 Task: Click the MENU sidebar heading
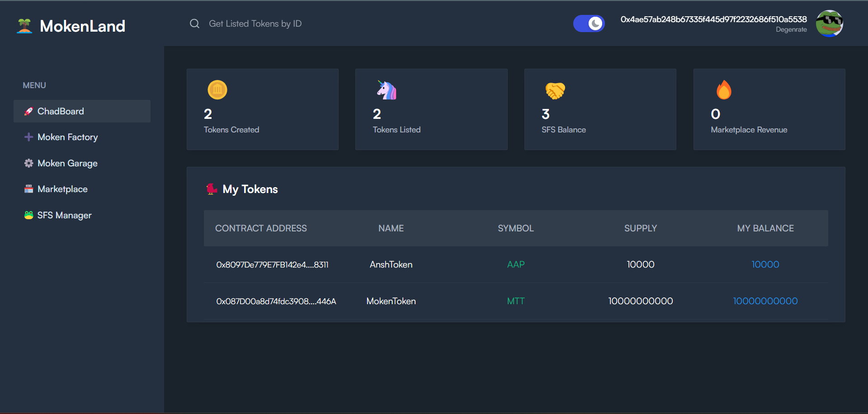(x=34, y=85)
